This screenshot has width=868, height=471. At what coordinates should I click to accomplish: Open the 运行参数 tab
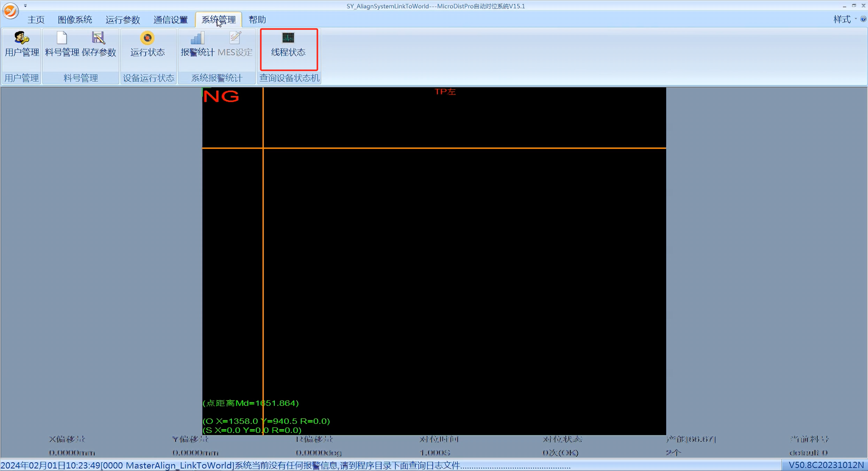tap(123, 20)
